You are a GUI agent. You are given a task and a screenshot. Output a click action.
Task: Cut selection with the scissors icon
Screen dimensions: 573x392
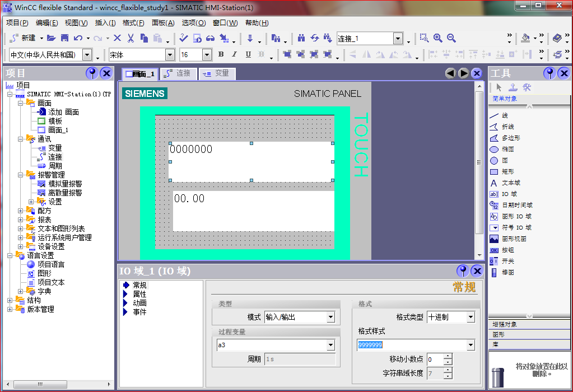coord(131,38)
